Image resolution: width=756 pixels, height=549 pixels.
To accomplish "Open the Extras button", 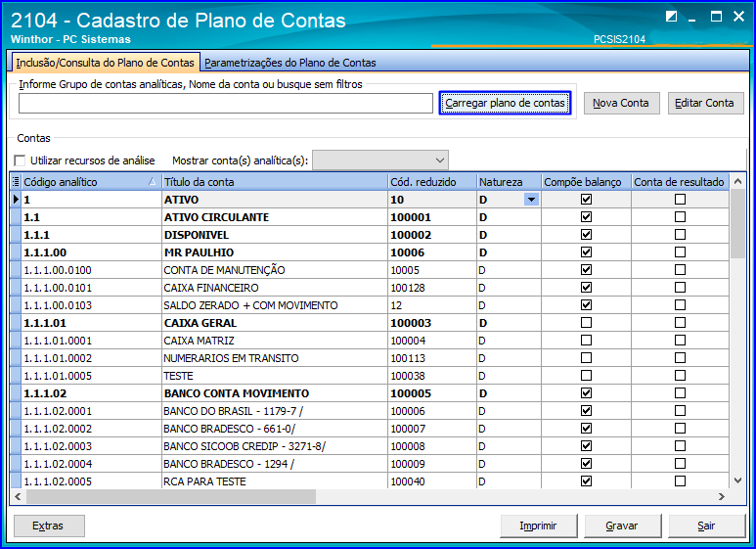I will coord(49,526).
